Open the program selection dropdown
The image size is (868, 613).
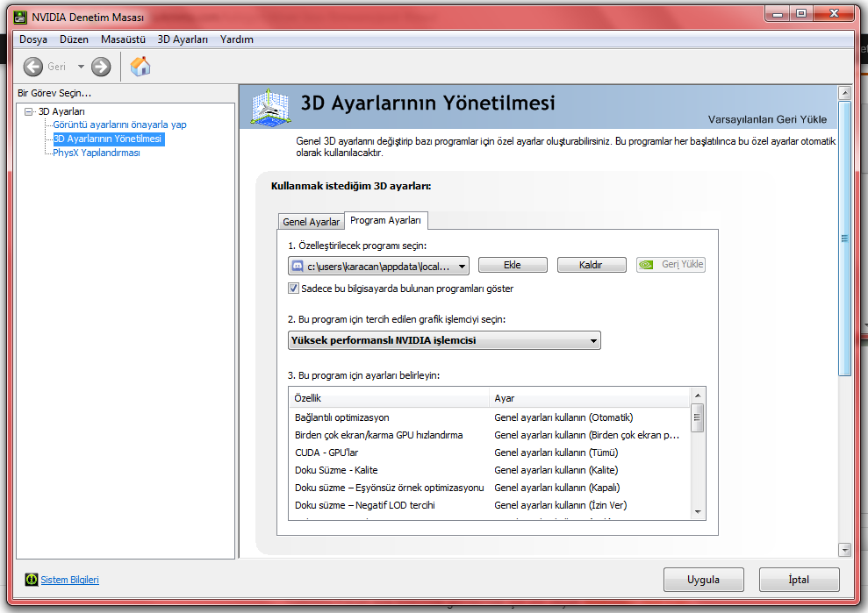(378, 266)
